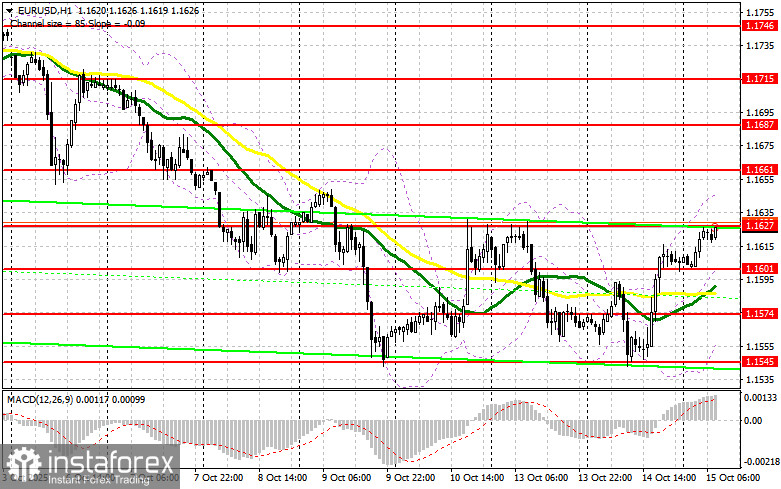Select the 1.1574 red price level tag
This screenshot has width=781, height=489.
760,314
